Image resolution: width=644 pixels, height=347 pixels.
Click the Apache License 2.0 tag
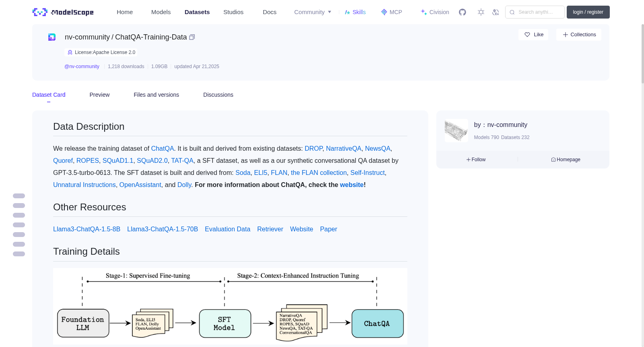pyautogui.click(x=101, y=52)
